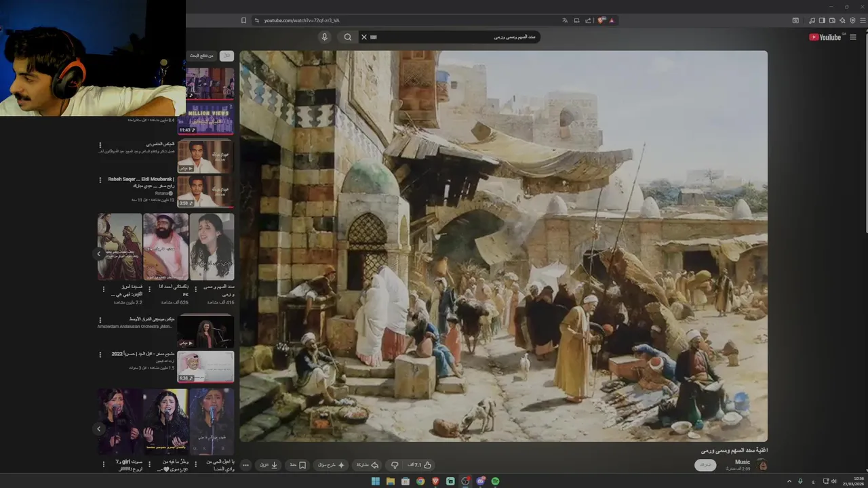Clear the search box with the X
The height and width of the screenshot is (488, 868).
pyautogui.click(x=364, y=37)
